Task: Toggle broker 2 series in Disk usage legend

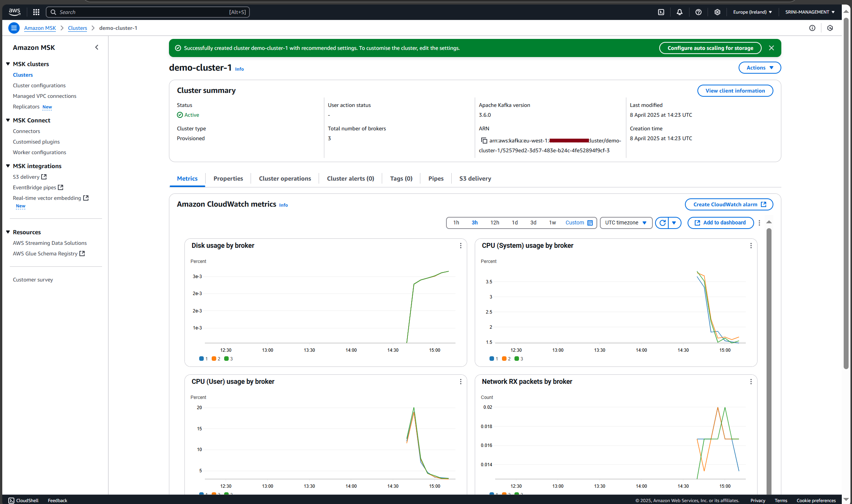Action: point(216,359)
